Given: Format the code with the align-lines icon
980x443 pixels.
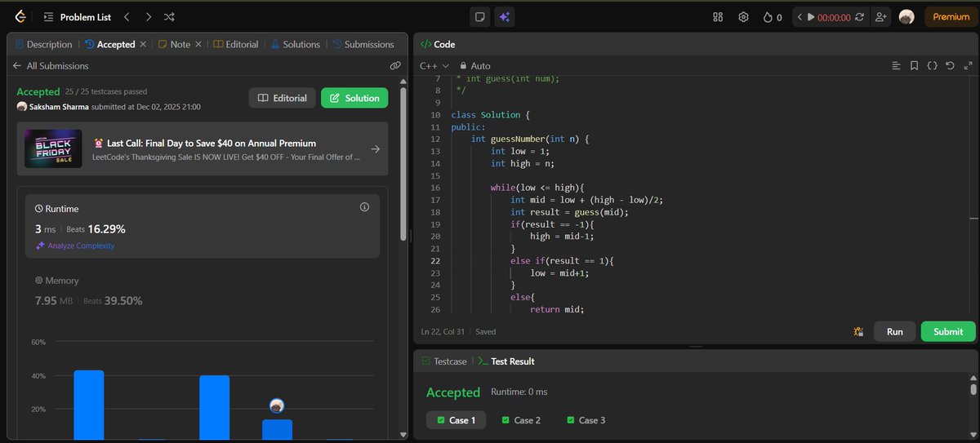Looking at the screenshot, I should [x=896, y=65].
